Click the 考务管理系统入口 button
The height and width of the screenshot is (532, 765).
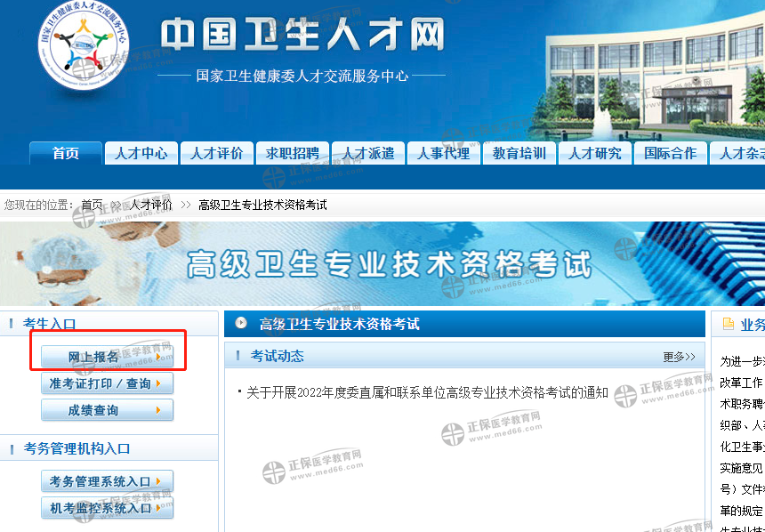[106, 481]
